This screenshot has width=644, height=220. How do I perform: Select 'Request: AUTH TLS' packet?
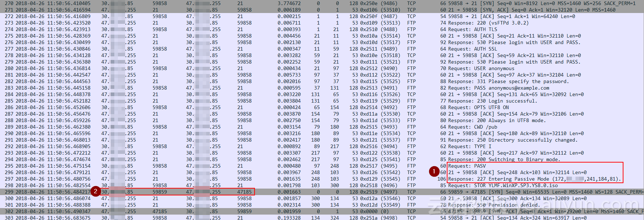(322, 29)
